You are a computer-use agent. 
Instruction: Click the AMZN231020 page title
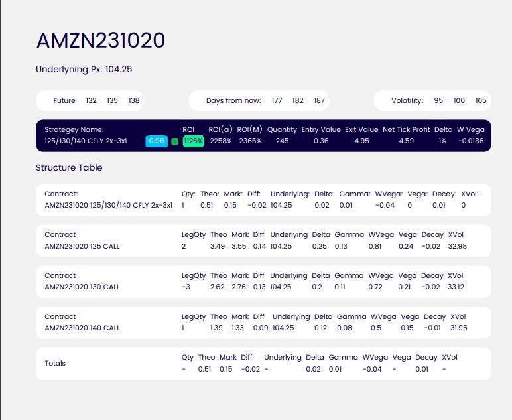[100, 41]
